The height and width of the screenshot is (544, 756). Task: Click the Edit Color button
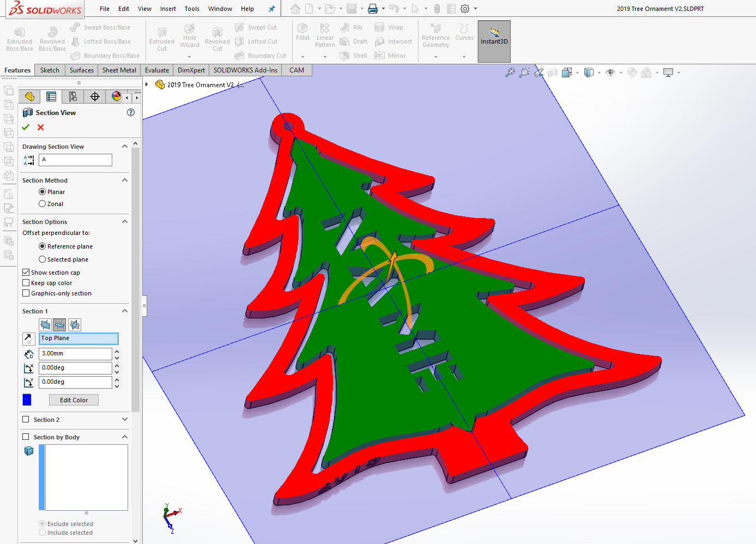click(x=74, y=400)
